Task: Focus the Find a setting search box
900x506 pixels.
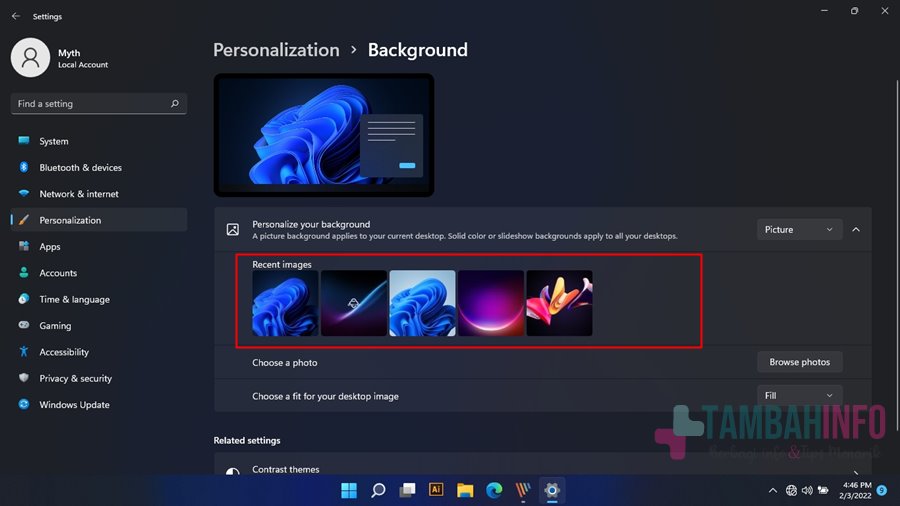Action: tap(99, 104)
